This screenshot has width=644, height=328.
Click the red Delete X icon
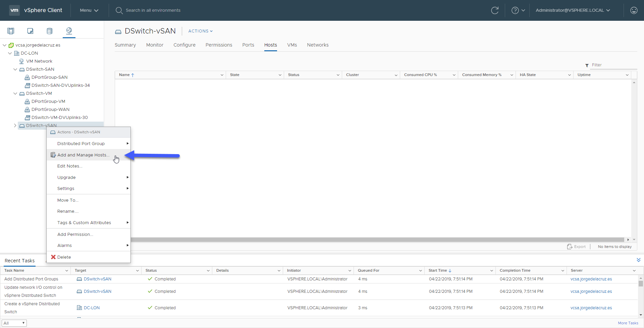pos(53,257)
